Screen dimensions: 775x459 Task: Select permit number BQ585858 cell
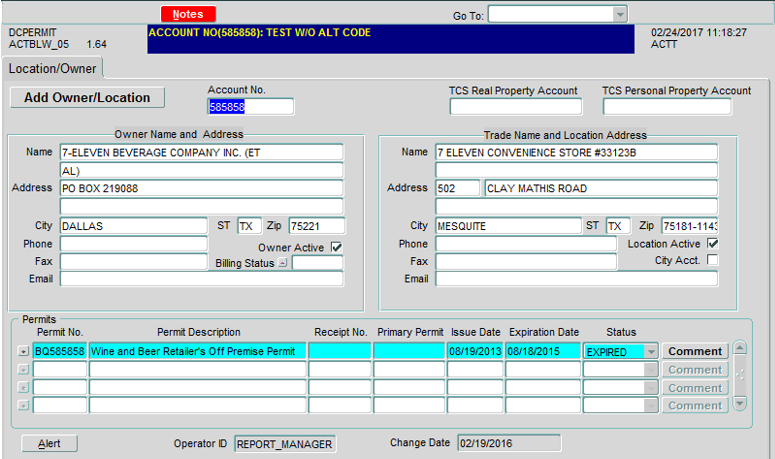60,351
